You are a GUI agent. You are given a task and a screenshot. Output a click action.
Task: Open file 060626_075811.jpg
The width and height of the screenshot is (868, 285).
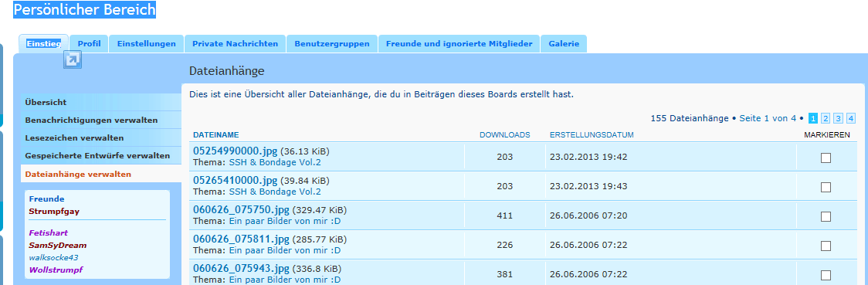point(242,239)
